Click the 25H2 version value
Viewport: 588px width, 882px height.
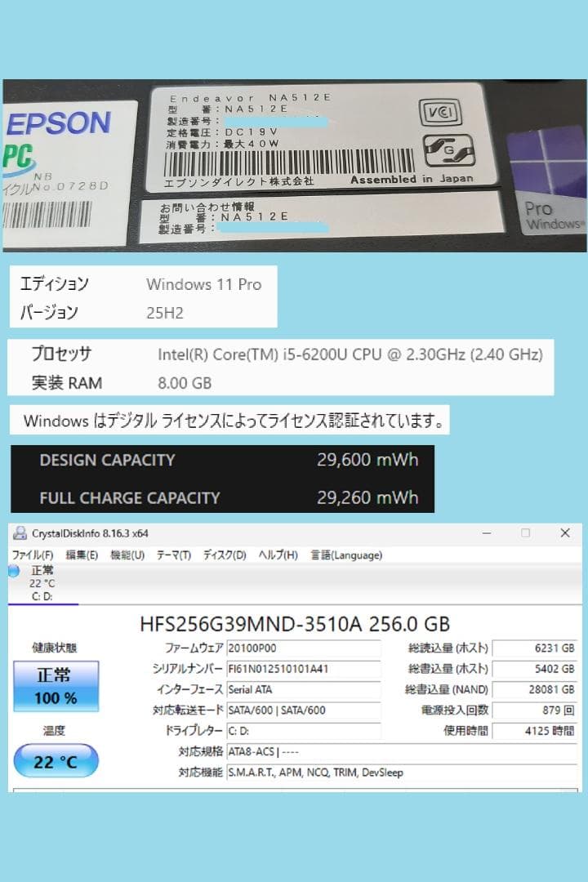point(165,313)
